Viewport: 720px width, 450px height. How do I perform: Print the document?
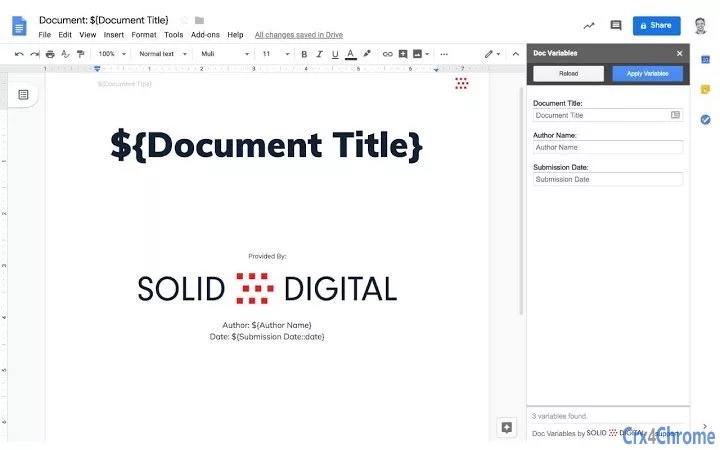coord(50,54)
